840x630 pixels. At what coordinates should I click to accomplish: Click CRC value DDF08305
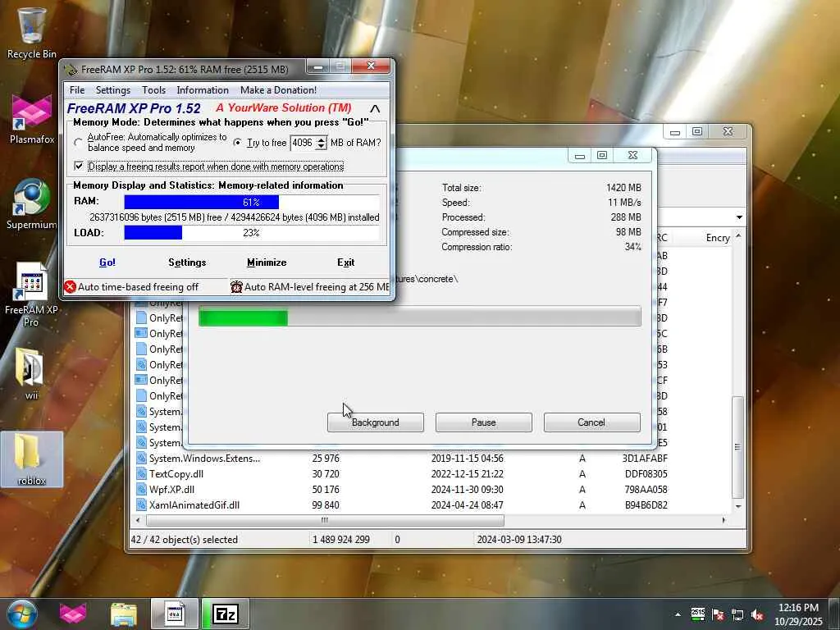[646, 473]
